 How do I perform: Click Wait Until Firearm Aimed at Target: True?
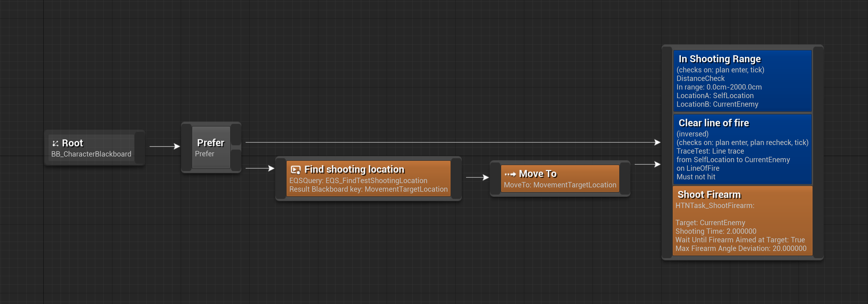pos(740,240)
